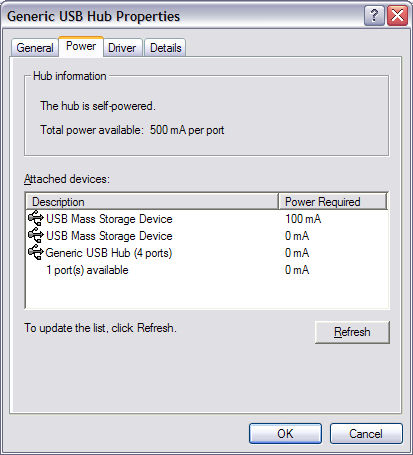The image size is (413, 455).
Task: Click the Power tab
Action: (81, 46)
